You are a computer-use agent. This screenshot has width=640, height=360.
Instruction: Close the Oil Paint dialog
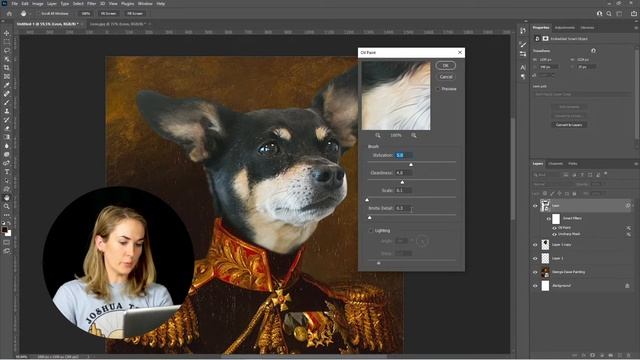[x=460, y=52]
